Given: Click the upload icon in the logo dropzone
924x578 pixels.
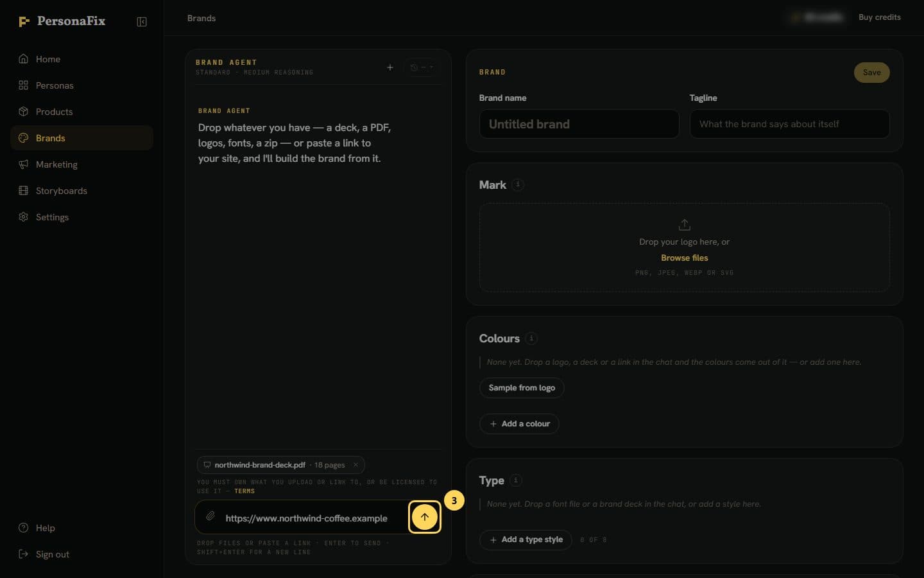Looking at the screenshot, I should click(685, 225).
